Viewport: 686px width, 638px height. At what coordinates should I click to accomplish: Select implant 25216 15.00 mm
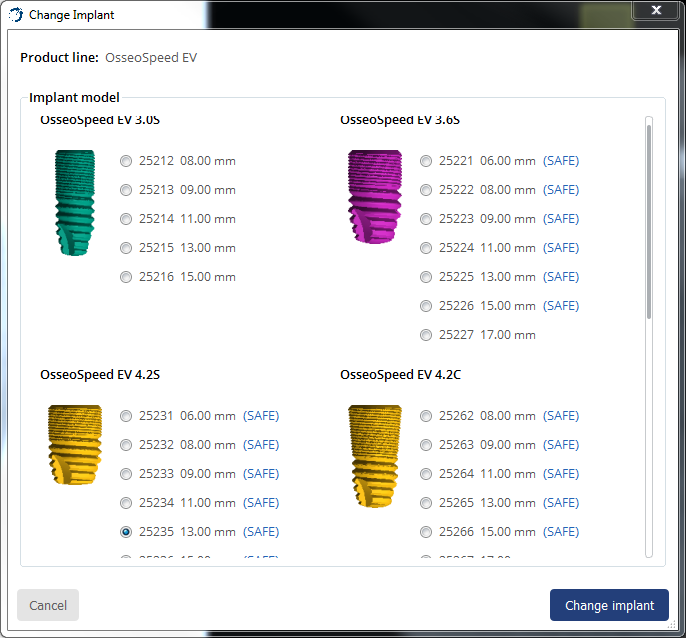[126, 277]
